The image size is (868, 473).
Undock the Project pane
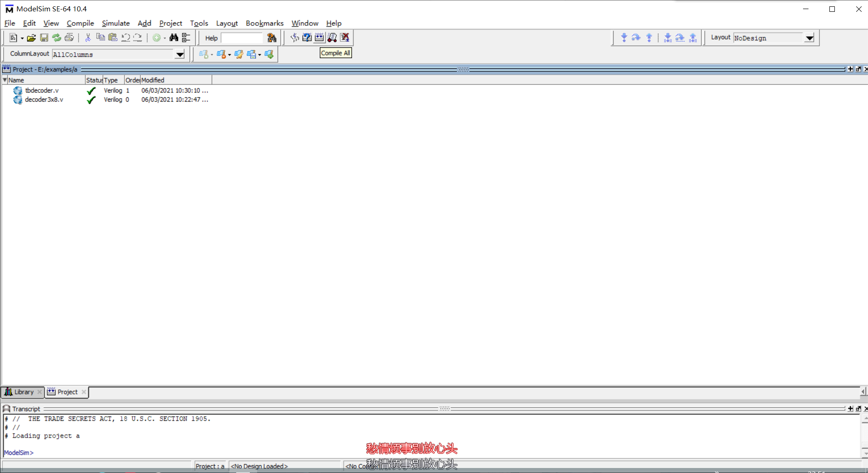pyautogui.click(x=858, y=69)
